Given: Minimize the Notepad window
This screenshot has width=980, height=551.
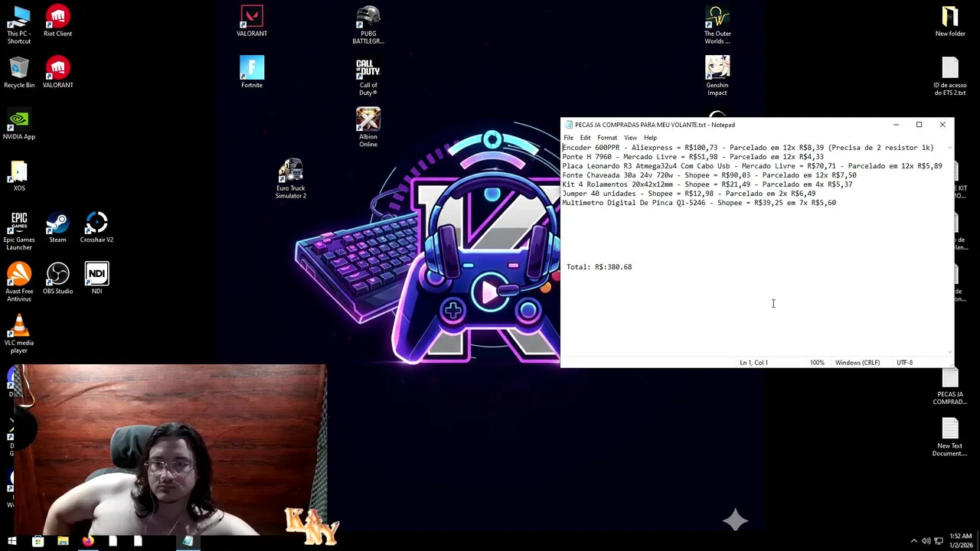Looking at the screenshot, I should click(x=896, y=125).
